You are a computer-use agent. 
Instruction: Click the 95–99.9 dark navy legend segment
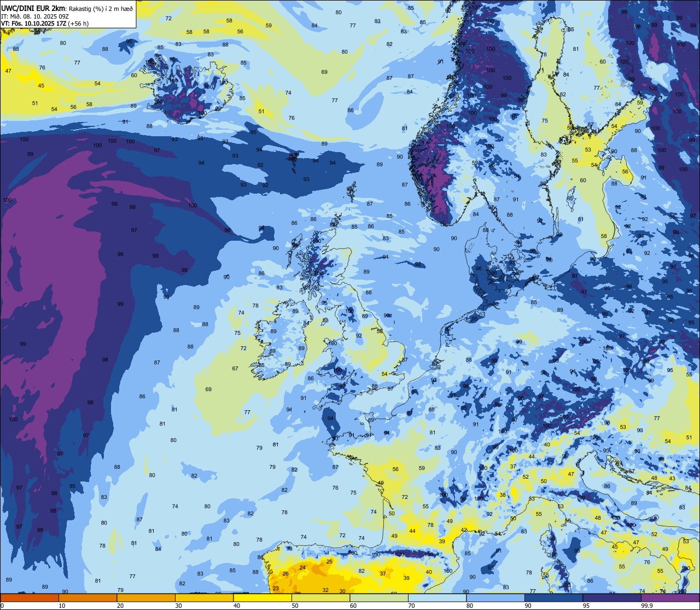(612, 597)
